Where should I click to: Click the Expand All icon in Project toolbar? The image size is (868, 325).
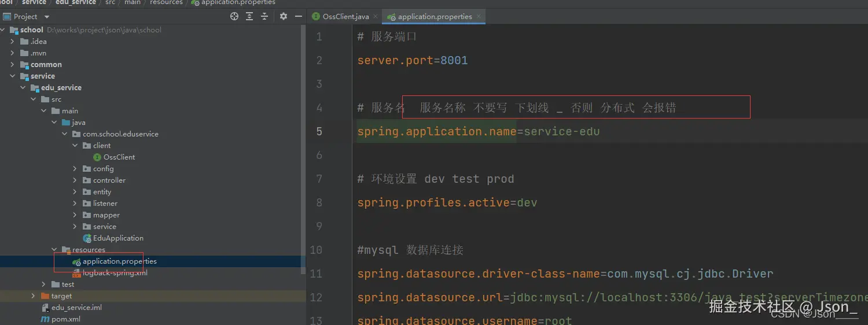click(250, 17)
